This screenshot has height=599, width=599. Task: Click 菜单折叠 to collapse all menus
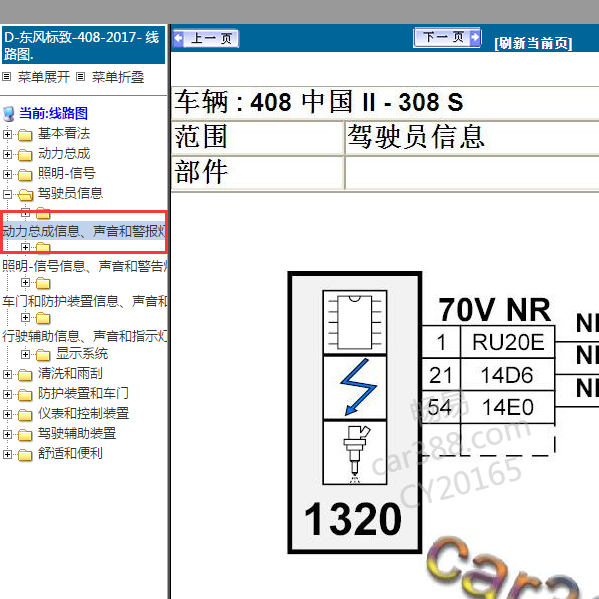pos(118,77)
